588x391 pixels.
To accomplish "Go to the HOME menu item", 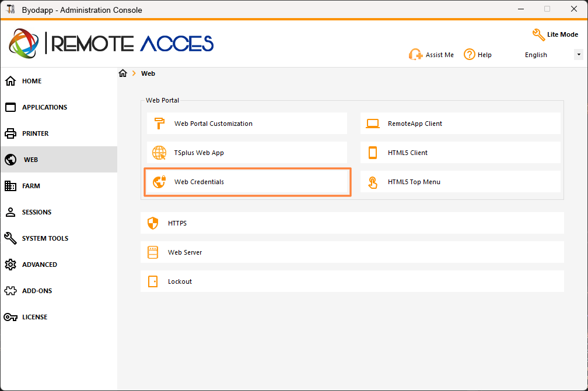I will click(x=59, y=81).
